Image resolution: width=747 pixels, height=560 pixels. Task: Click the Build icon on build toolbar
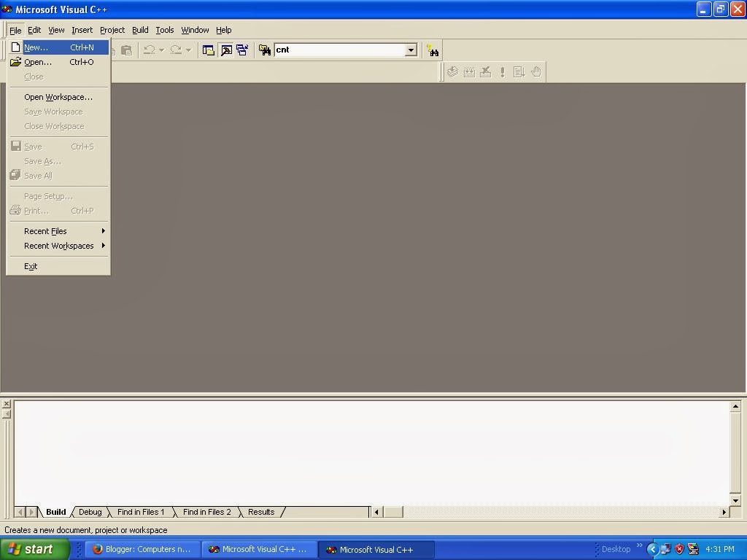[x=469, y=72]
